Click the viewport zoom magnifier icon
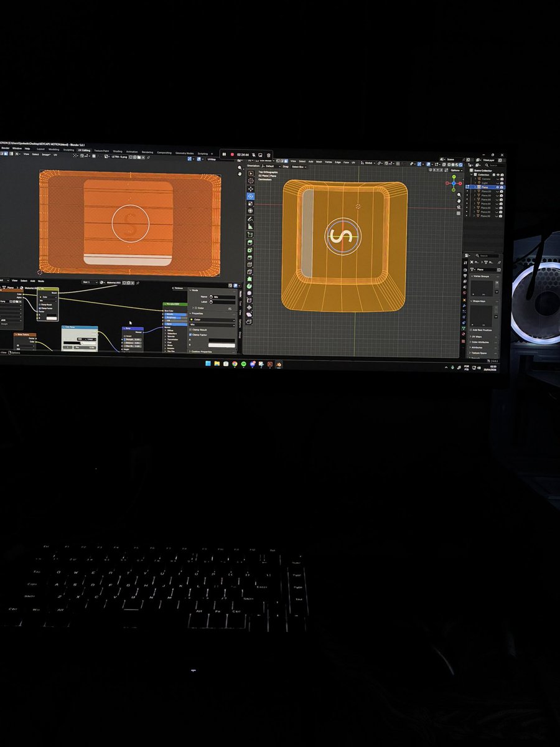The height and width of the screenshot is (747, 560). (x=459, y=195)
